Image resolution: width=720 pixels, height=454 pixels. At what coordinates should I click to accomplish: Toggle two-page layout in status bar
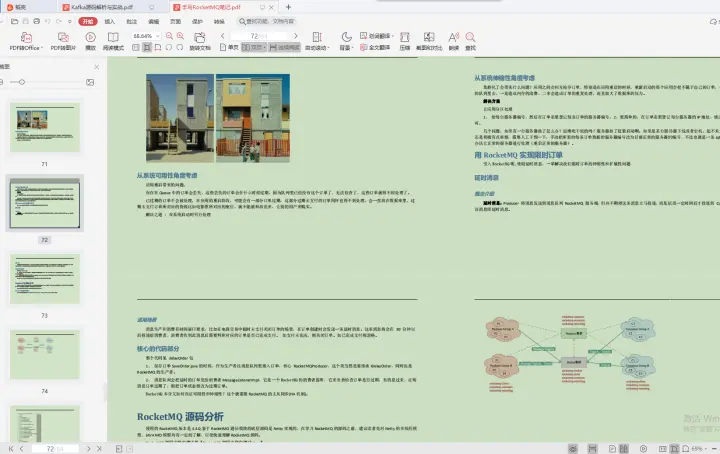click(624, 448)
